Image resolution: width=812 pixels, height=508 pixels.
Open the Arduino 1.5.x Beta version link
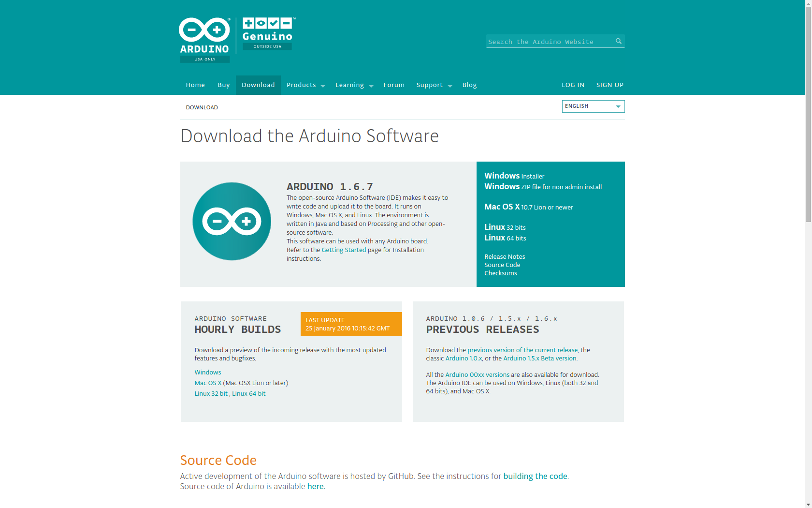pyautogui.click(x=539, y=358)
